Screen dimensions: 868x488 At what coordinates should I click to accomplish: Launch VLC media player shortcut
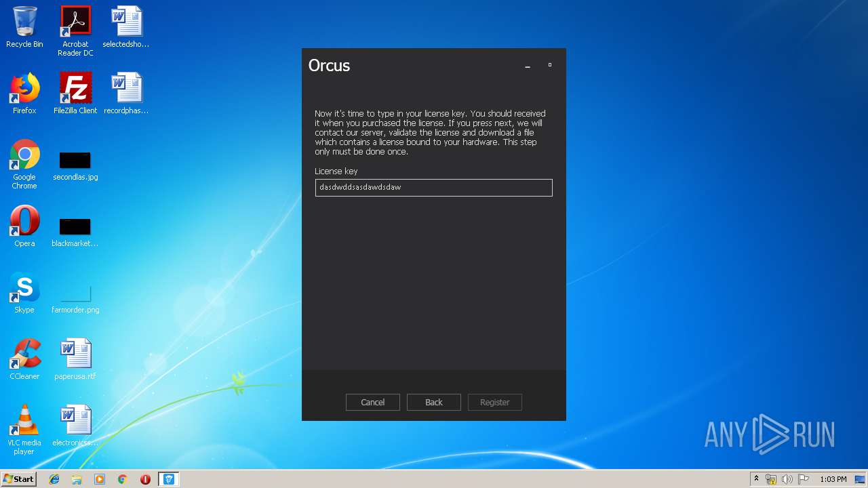pos(24,430)
